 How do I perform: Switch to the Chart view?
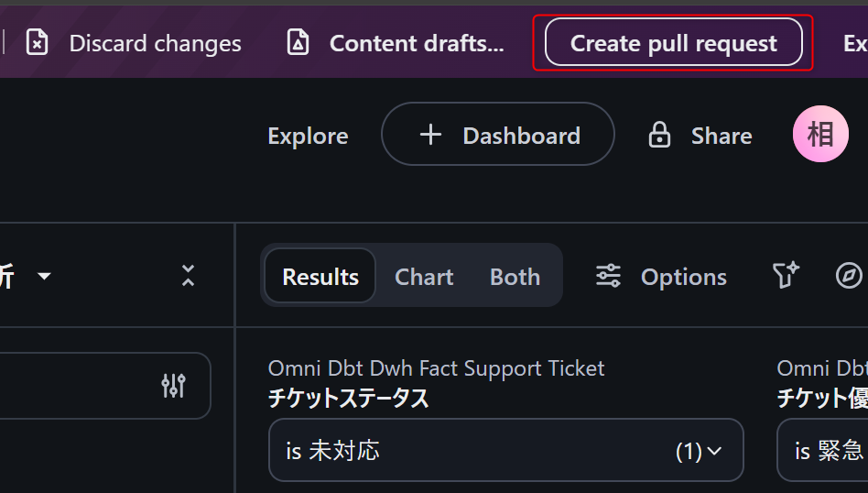(x=424, y=277)
